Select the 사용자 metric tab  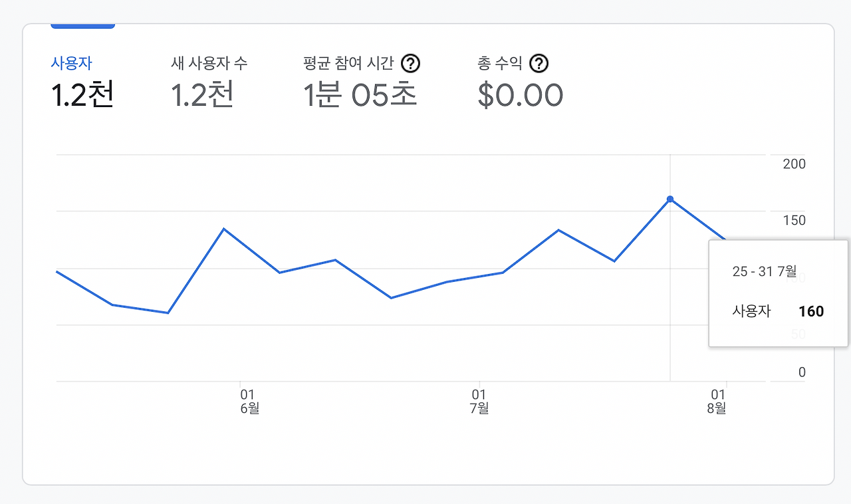[71, 64]
